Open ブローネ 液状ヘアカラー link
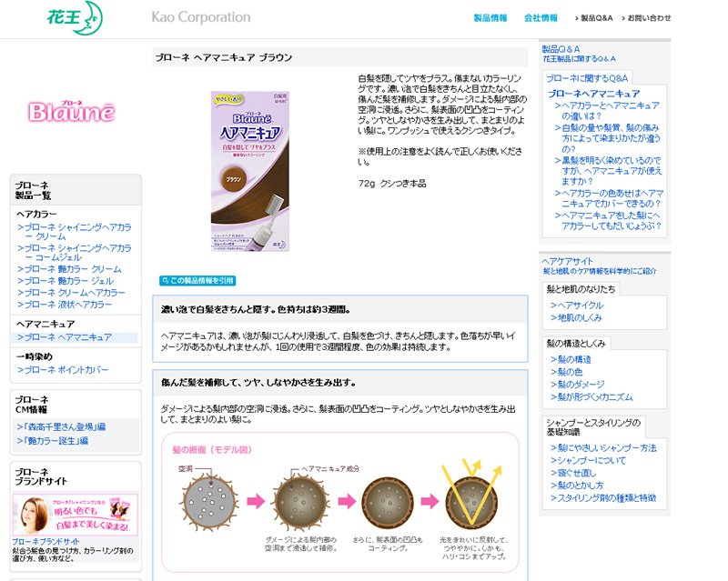This screenshot has width=728, height=581. point(65,305)
